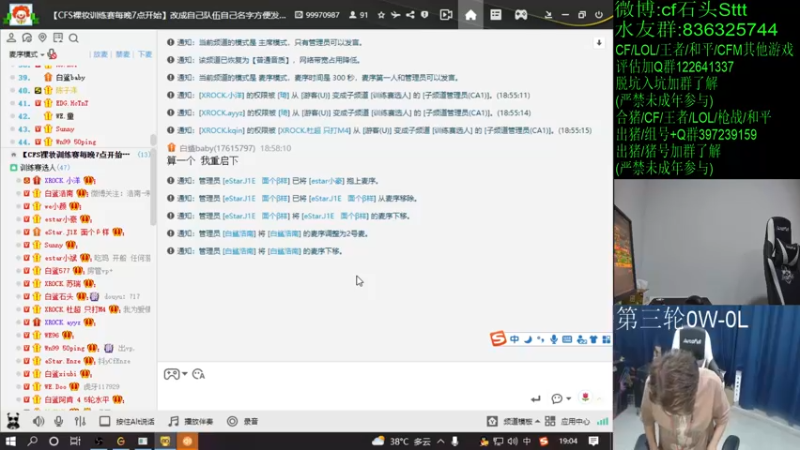
Task: Click the bulletin board icon in sidebar toolbar
Action: click(x=58, y=38)
